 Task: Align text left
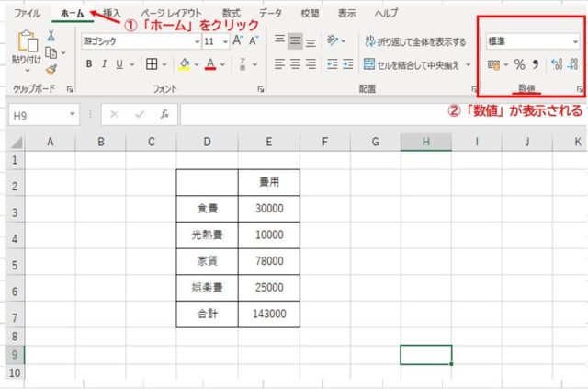279,64
